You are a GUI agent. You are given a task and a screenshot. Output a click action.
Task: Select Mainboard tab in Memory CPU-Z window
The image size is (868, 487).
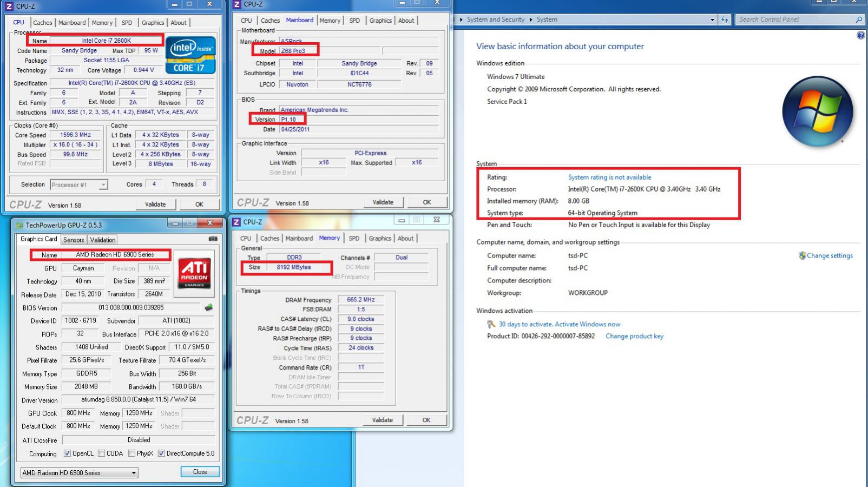coord(299,239)
